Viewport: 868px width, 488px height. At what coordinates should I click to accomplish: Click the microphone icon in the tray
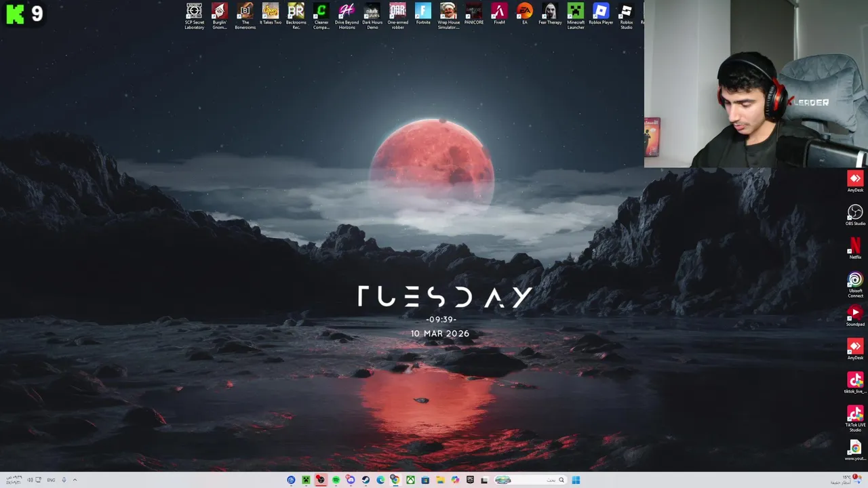point(64,480)
